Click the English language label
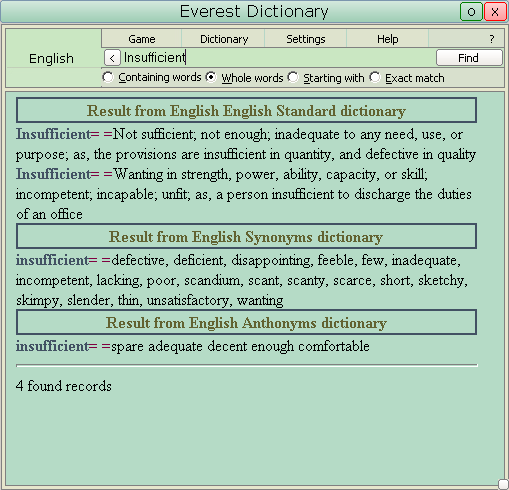509x490 pixels. click(x=51, y=59)
